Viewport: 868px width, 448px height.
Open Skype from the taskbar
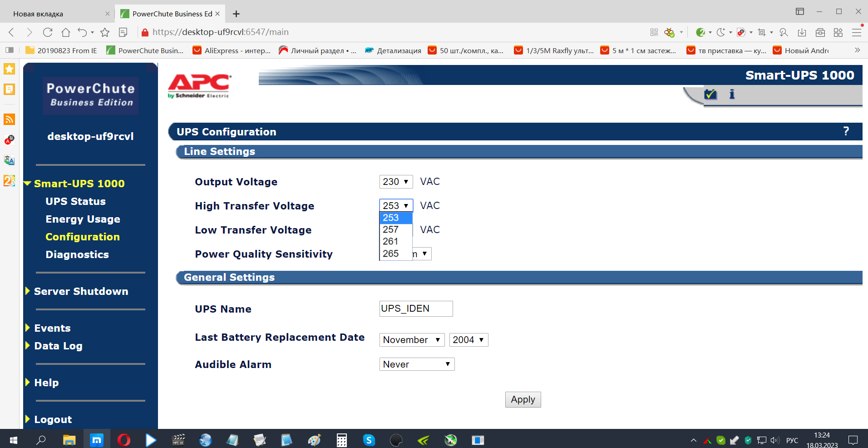point(369,440)
